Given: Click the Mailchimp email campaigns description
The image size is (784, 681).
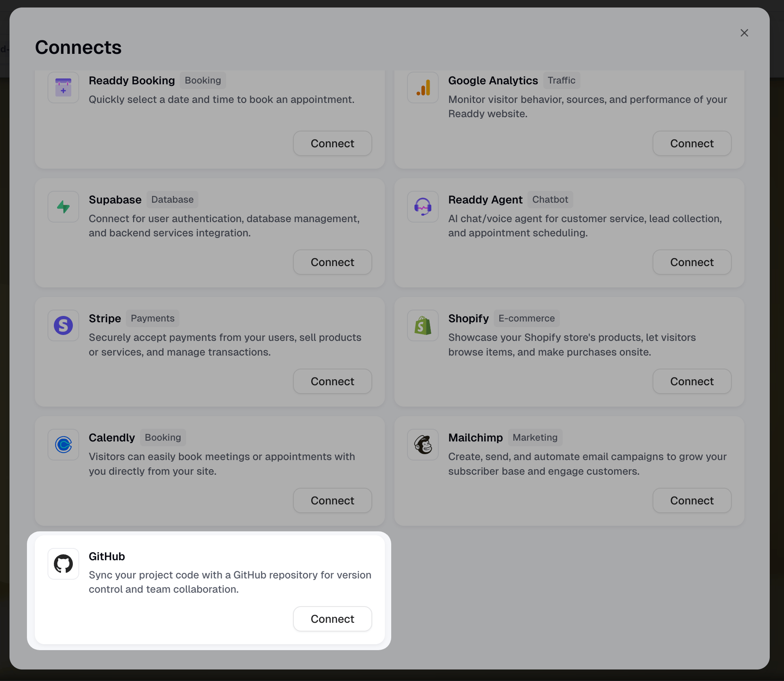Looking at the screenshot, I should pyautogui.click(x=587, y=464).
